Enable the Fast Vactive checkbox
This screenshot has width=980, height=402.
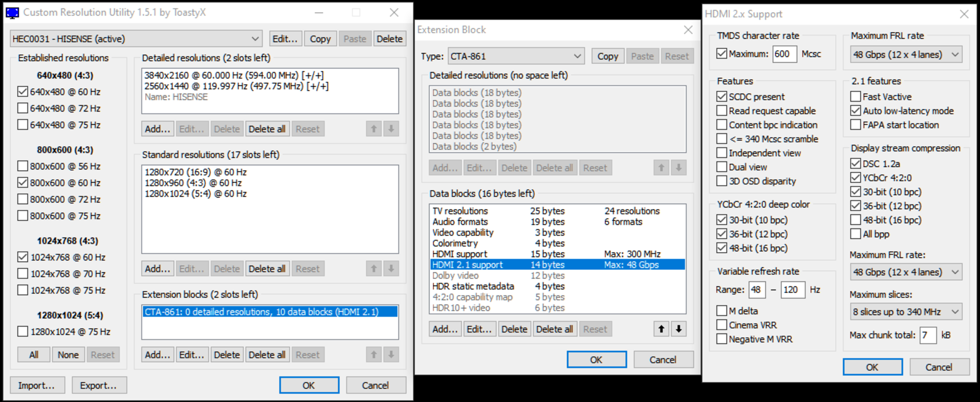856,97
